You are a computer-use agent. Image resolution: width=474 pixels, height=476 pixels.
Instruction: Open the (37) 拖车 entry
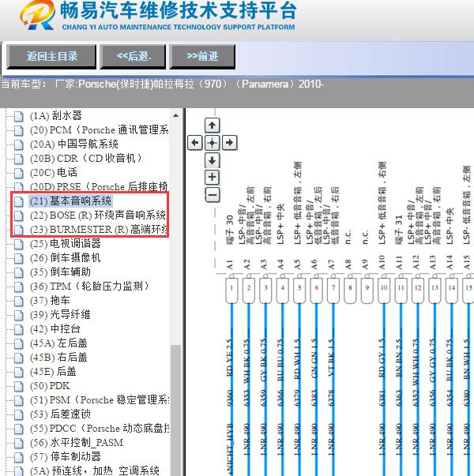coord(50,301)
